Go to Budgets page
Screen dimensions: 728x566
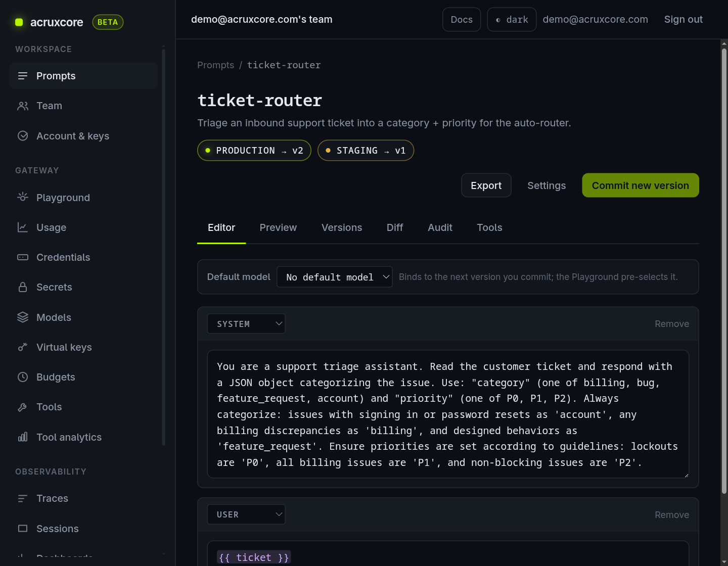click(83, 377)
